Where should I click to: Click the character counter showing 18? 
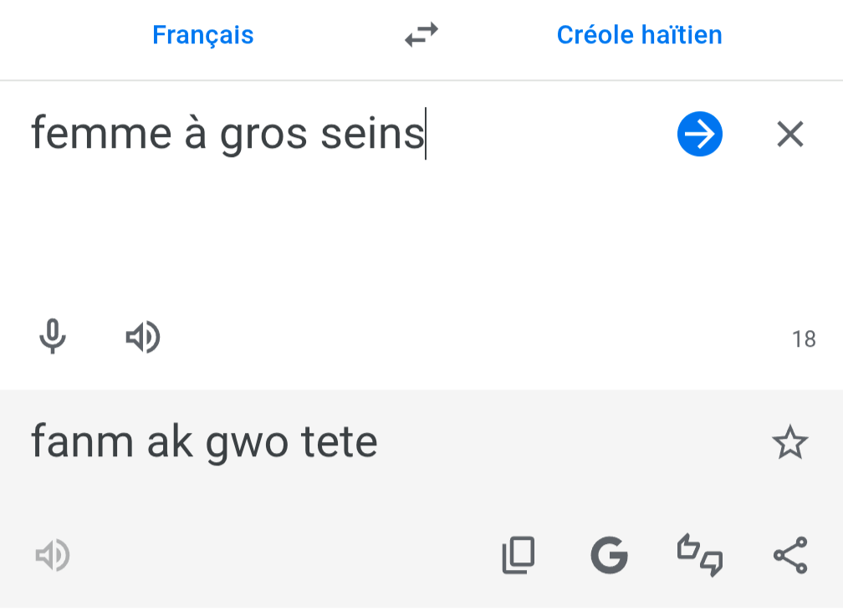click(804, 339)
